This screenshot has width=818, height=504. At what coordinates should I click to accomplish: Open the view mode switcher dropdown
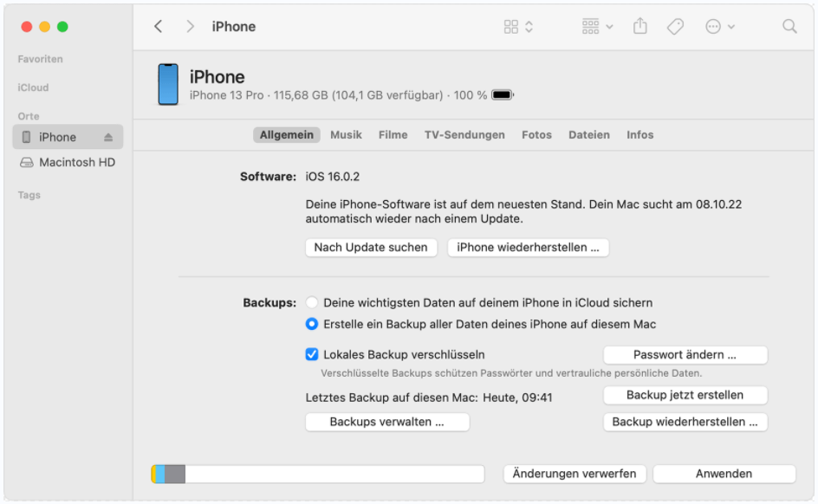518,27
